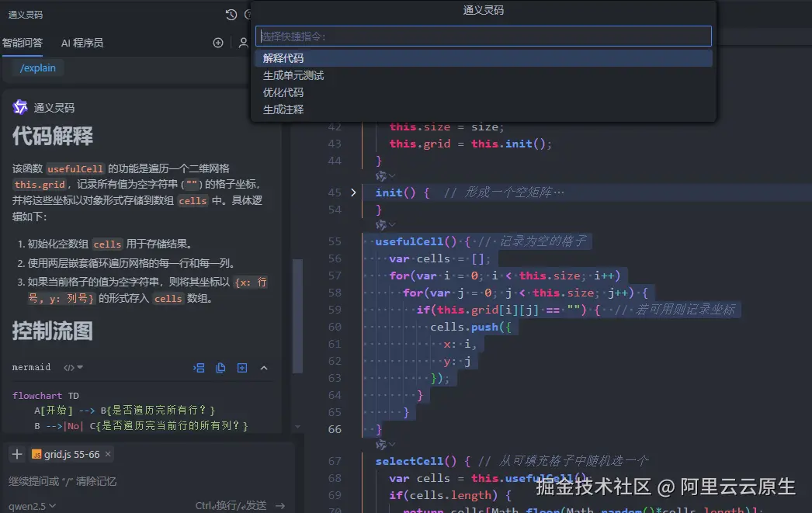This screenshot has height=513, width=812.
Task: Start a new chat with plus-circle icon
Action: coord(218,43)
